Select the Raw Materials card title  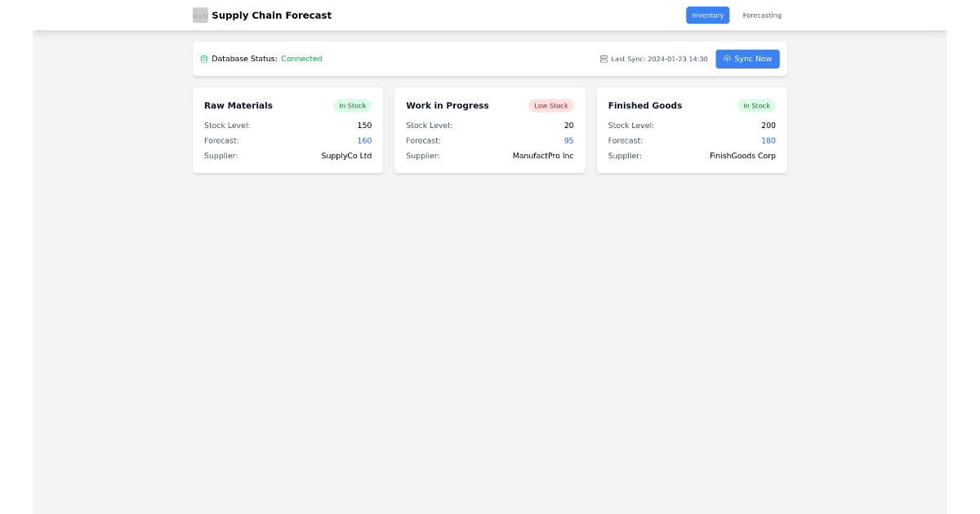tap(238, 105)
